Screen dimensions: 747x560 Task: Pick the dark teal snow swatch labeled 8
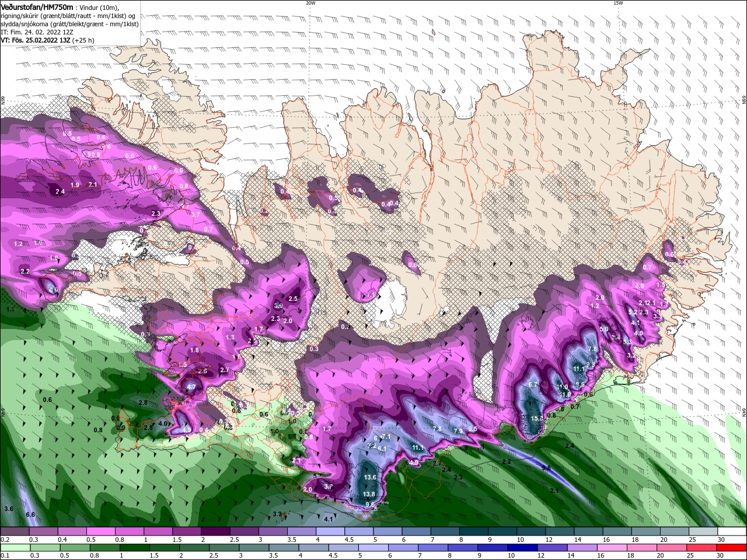click(x=473, y=531)
